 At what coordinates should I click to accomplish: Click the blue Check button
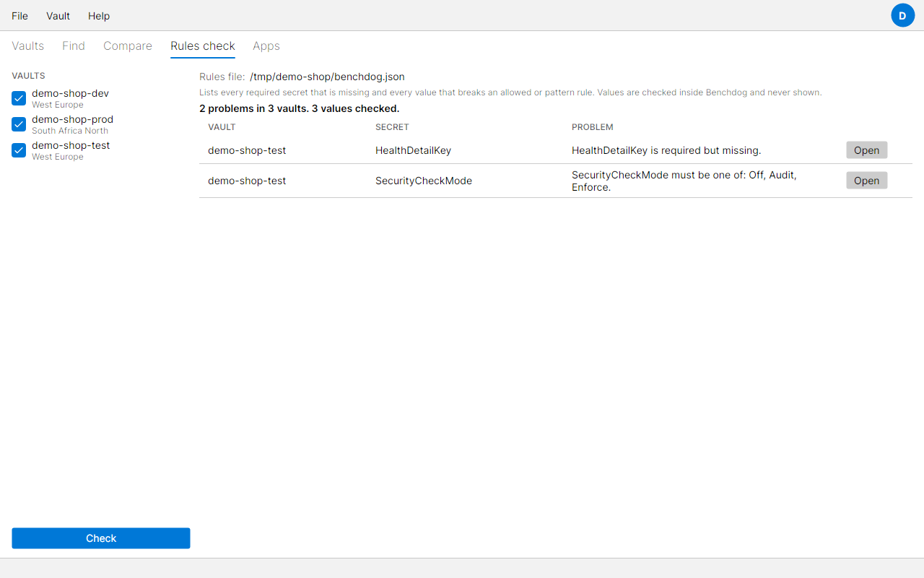click(x=101, y=538)
